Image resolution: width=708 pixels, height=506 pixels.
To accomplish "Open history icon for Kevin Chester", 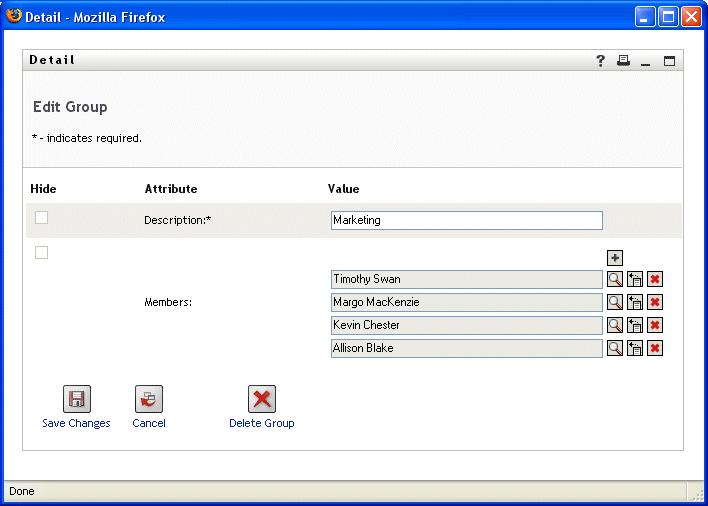I will coord(635,325).
